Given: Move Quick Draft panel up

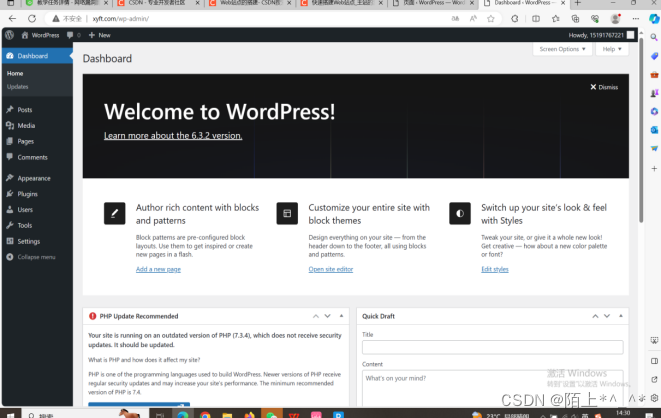Looking at the screenshot, I should (x=595, y=316).
